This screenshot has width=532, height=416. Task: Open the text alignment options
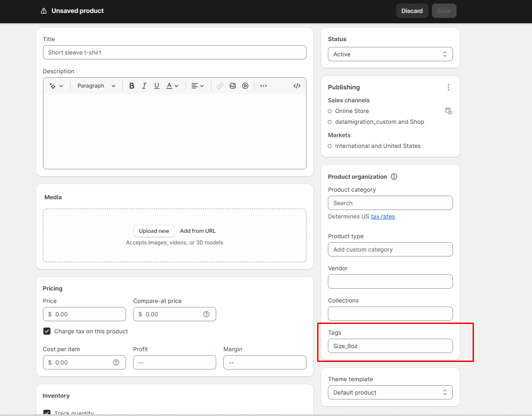[x=197, y=86]
